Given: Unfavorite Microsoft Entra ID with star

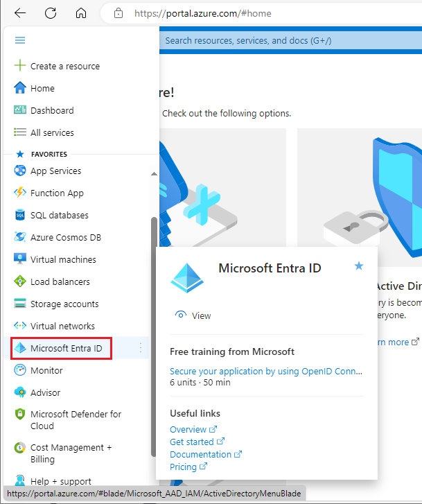Looking at the screenshot, I should pos(359,266).
